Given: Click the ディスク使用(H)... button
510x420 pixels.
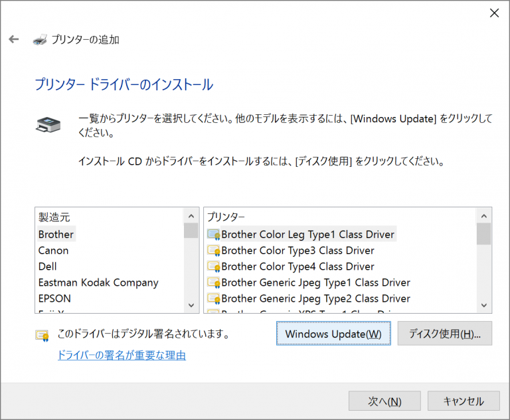Looking at the screenshot, I should [445, 334].
